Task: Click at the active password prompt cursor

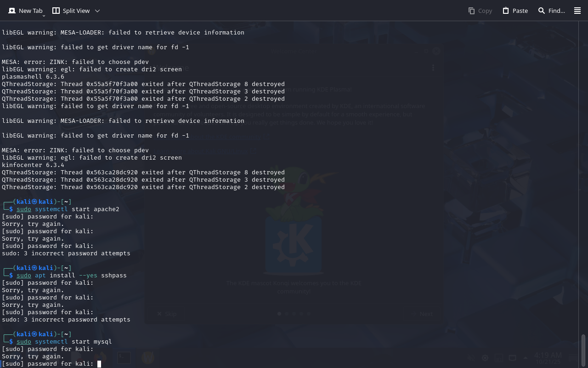Action: click(x=99, y=364)
